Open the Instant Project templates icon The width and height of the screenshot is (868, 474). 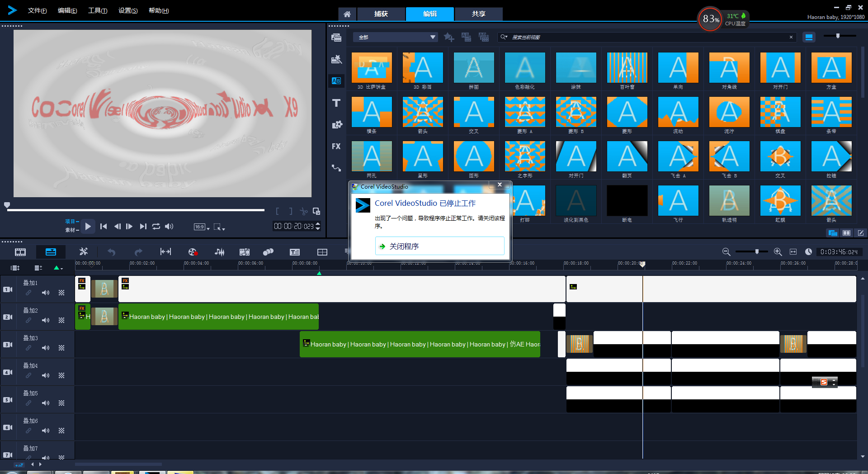[336, 59]
